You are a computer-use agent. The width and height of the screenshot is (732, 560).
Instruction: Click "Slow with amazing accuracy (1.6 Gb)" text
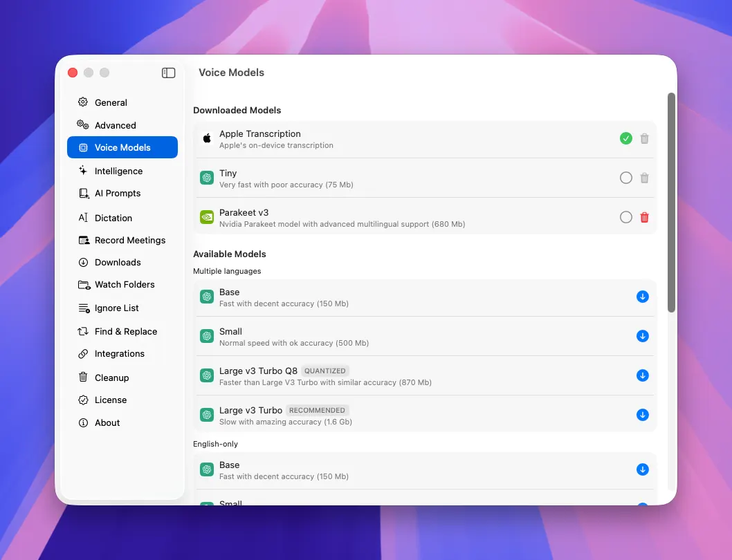tap(286, 422)
